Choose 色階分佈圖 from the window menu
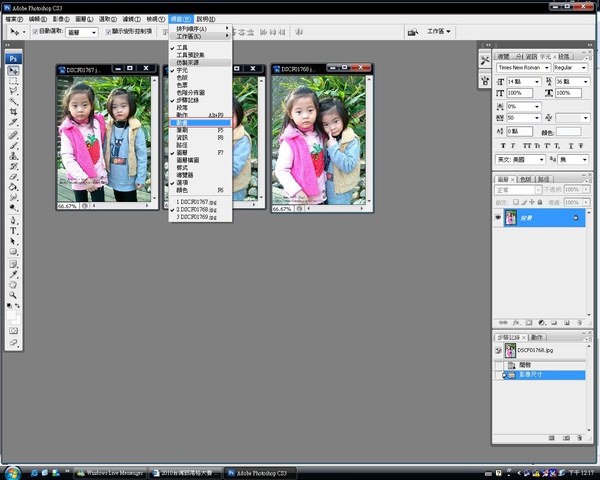Viewport: 600px width, 480px height. pos(201,93)
